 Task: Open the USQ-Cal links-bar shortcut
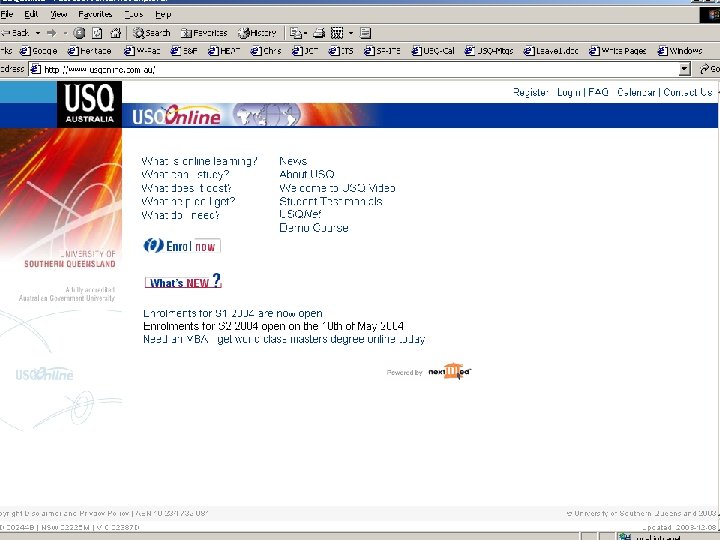pos(433,51)
